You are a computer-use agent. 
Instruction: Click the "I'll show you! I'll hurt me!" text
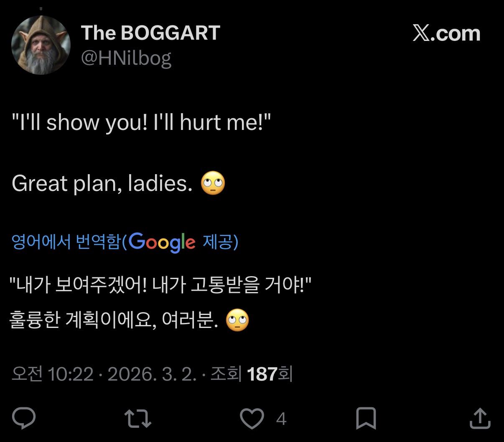tap(141, 123)
